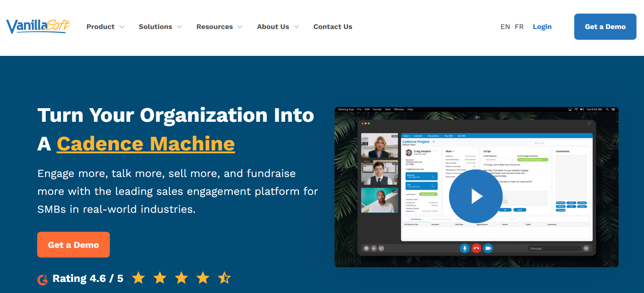Click the orange Get a Demo button
644x293 pixels.
tap(73, 245)
